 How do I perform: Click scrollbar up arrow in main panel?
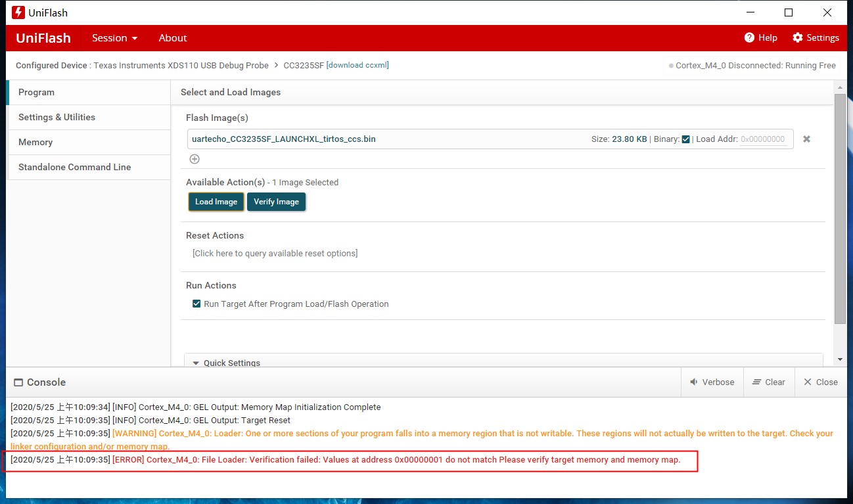point(840,86)
